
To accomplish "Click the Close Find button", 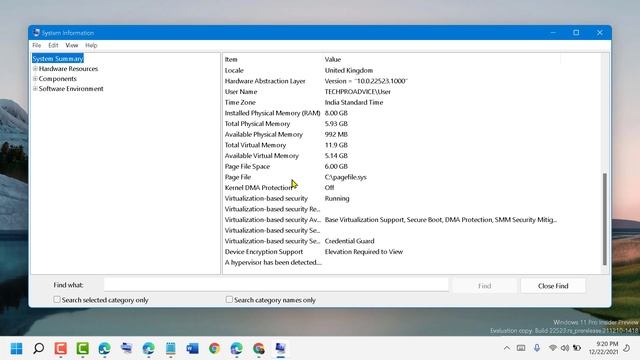I will pyautogui.click(x=553, y=286).
